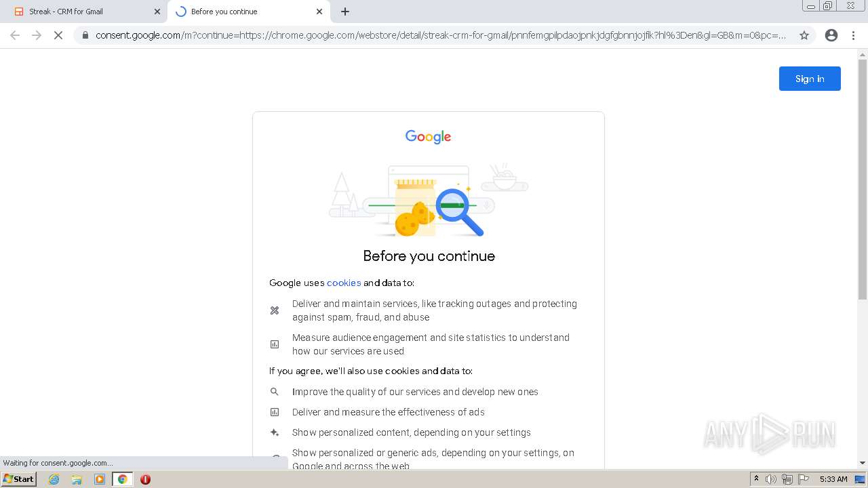The height and width of the screenshot is (488, 868).
Task: Click the cookie illustration image
Action: click(x=429, y=200)
